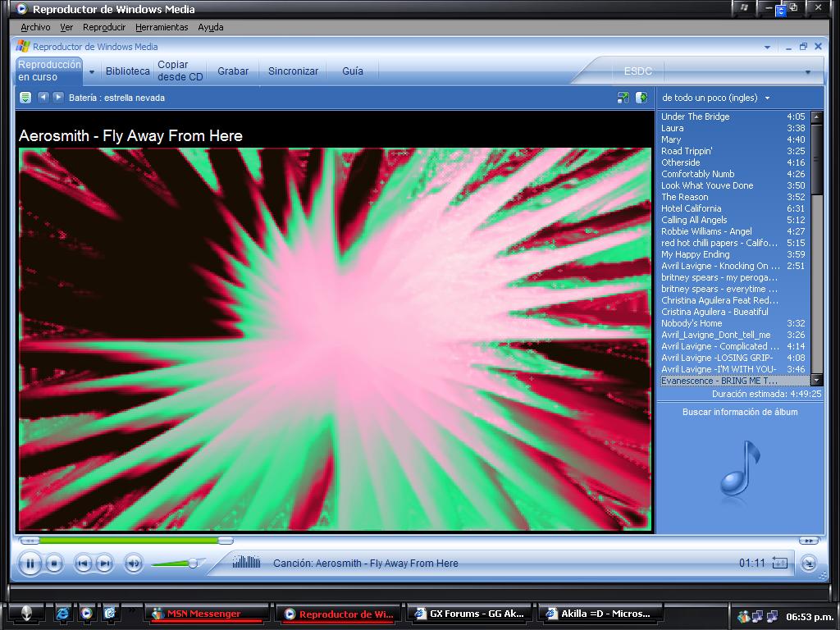Click the rewind button on the seek bar
Viewport: 840px width, 630px height.
[x=30, y=541]
